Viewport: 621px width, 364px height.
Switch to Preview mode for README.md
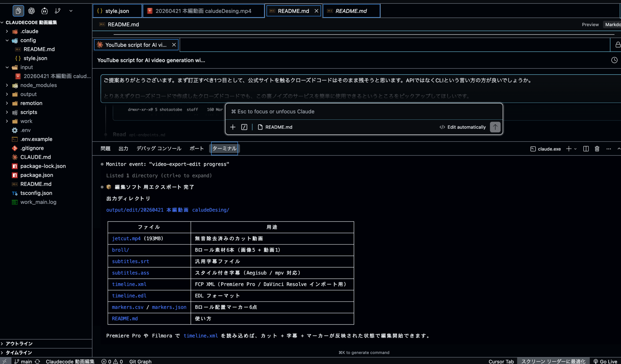(x=590, y=25)
